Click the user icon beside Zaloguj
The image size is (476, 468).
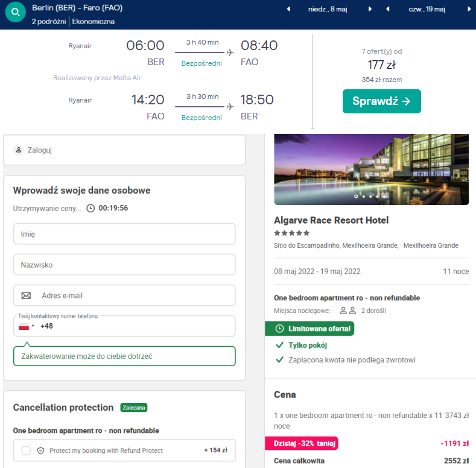click(19, 150)
